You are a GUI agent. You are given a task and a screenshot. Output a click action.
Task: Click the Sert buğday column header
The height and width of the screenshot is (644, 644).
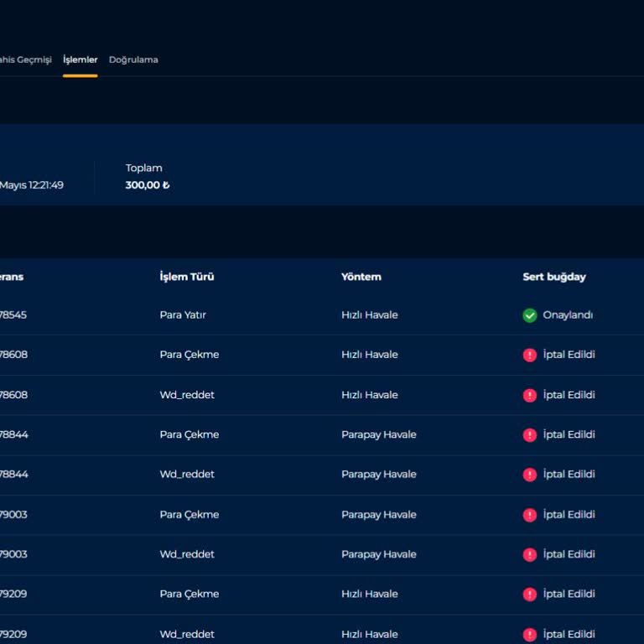click(553, 277)
